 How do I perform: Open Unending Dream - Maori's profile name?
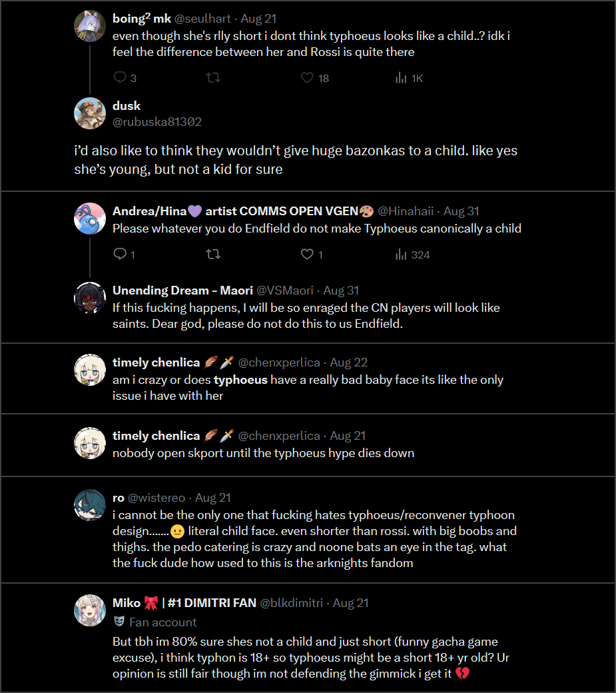tap(182, 291)
